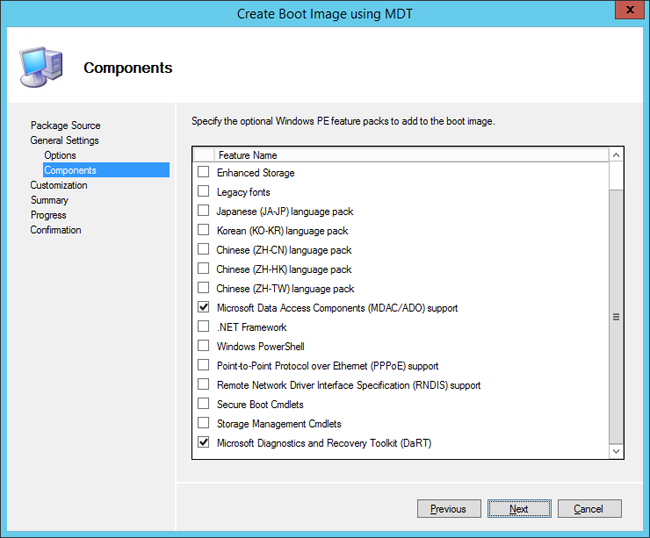
Task: Enable the Enhanced Storage checkbox
Action: click(x=204, y=173)
